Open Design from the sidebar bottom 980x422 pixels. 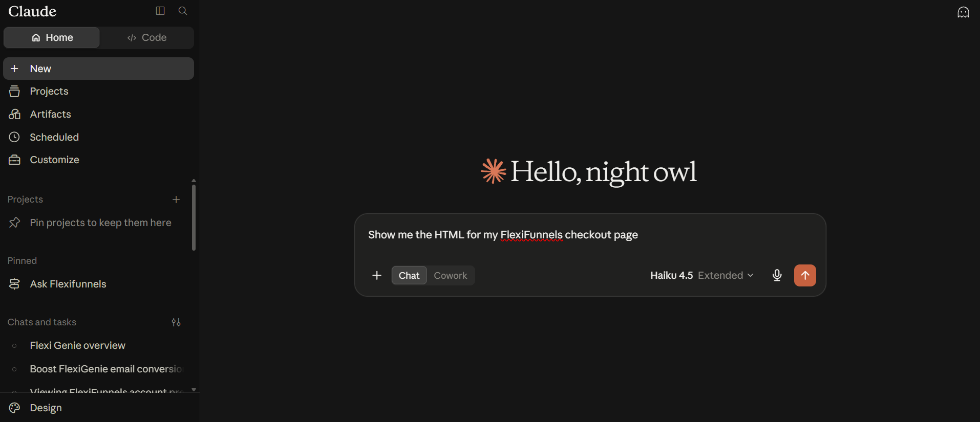point(98,408)
